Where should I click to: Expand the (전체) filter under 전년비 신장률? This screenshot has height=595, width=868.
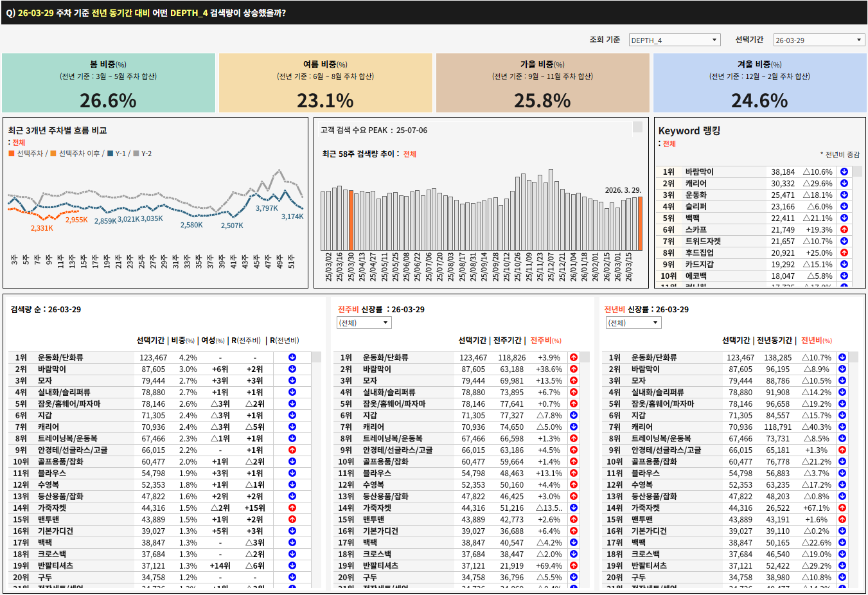point(633,323)
